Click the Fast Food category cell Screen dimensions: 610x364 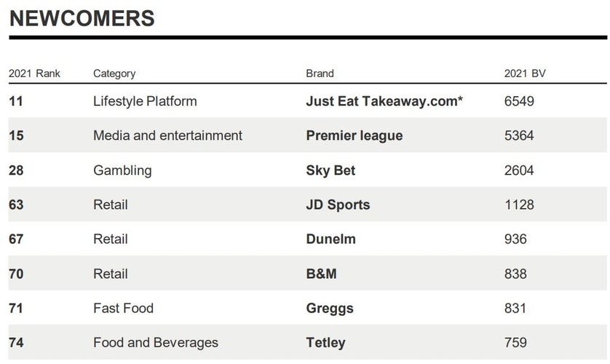pos(123,308)
